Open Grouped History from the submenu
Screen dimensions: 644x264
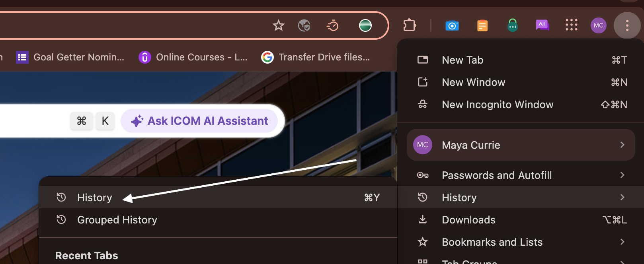pos(218,219)
